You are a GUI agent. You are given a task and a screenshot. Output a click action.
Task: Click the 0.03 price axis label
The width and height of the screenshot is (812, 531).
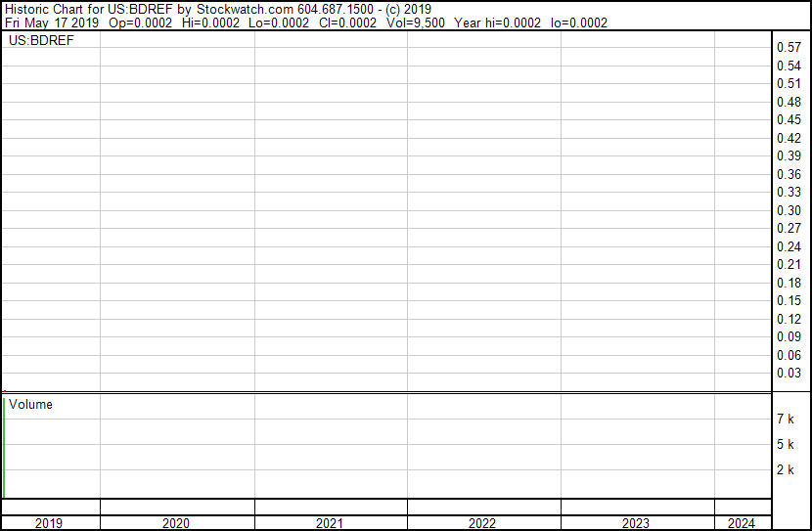tap(789, 374)
